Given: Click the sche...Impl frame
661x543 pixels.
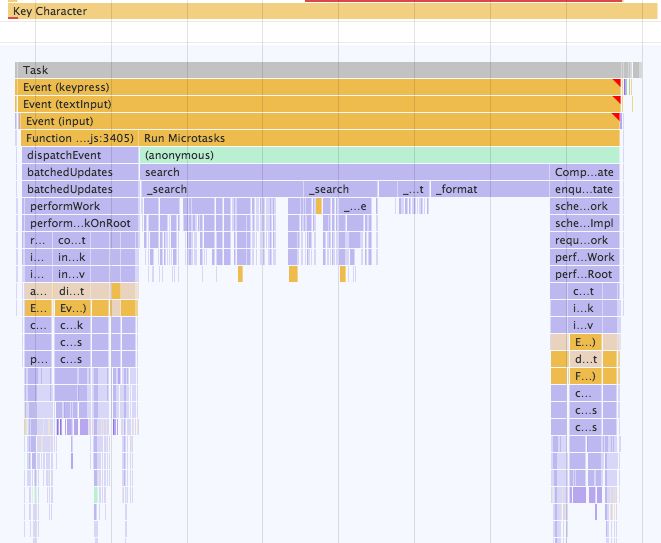Looking at the screenshot, I should [x=585, y=223].
